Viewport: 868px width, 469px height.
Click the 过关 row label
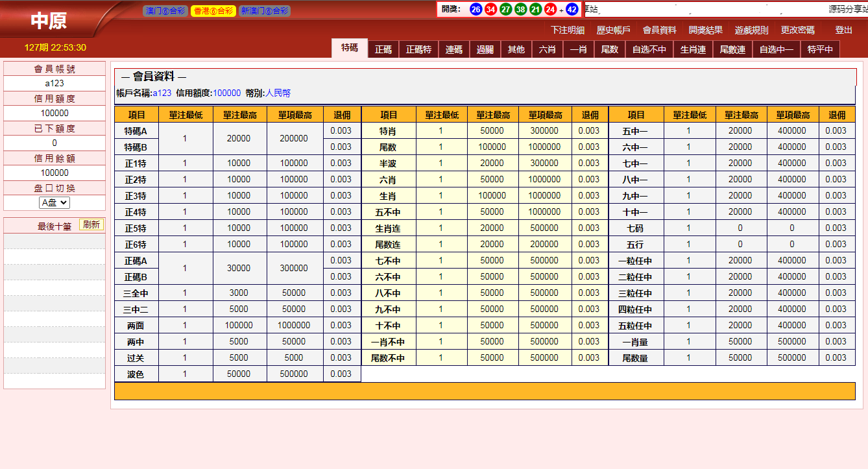point(136,357)
